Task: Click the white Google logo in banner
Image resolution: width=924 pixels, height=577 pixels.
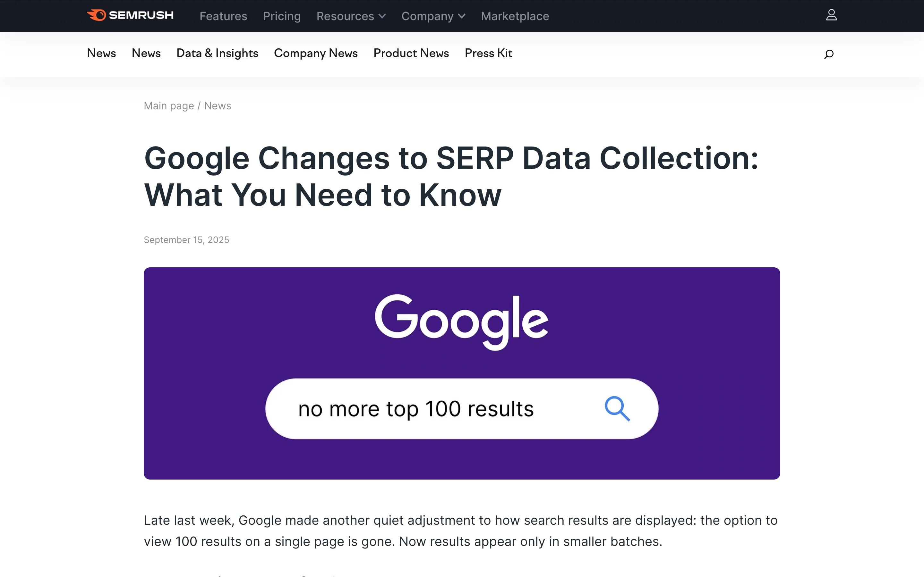Action: tap(461, 321)
